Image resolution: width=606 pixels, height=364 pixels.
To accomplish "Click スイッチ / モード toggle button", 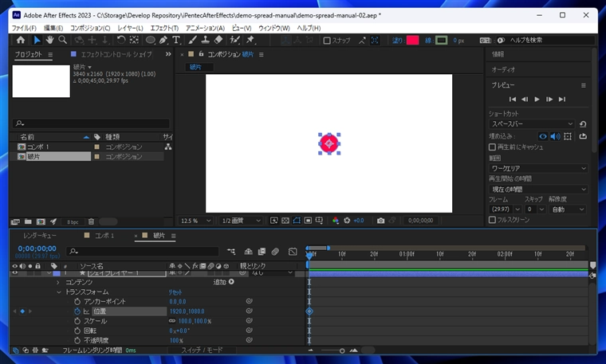I will (202, 350).
